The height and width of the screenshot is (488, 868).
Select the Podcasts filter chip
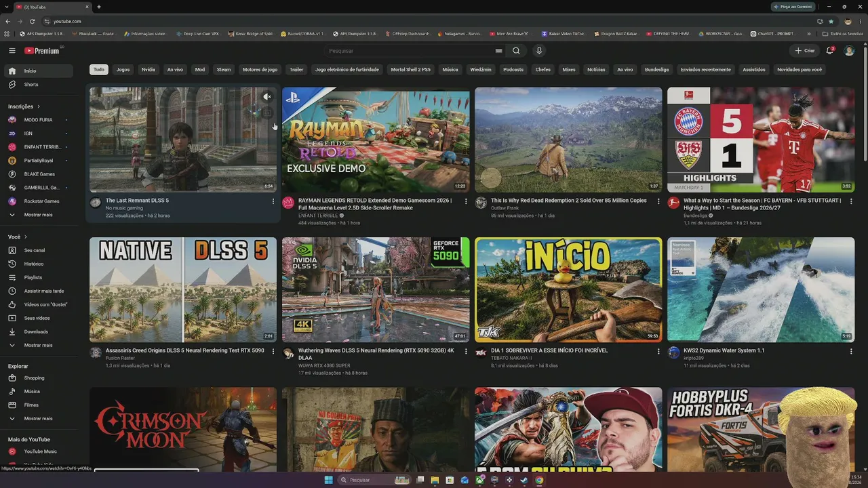tap(513, 70)
